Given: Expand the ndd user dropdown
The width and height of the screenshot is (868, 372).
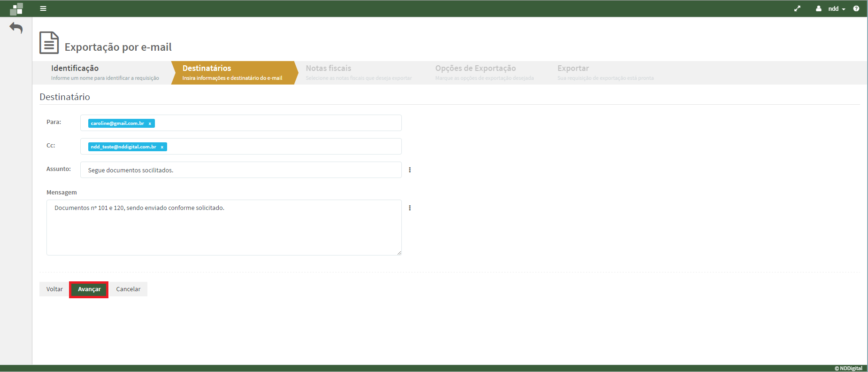Looking at the screenshot, I should pos(837,9).
